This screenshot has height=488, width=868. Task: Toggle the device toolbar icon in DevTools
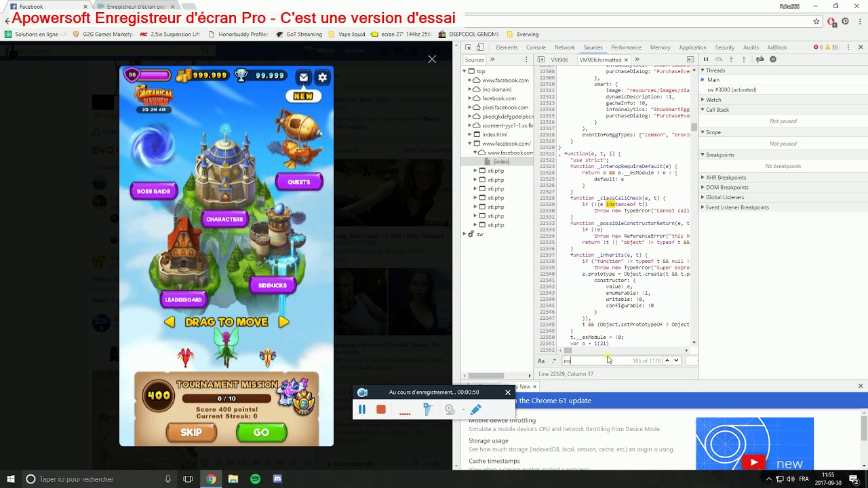(480, 47)
